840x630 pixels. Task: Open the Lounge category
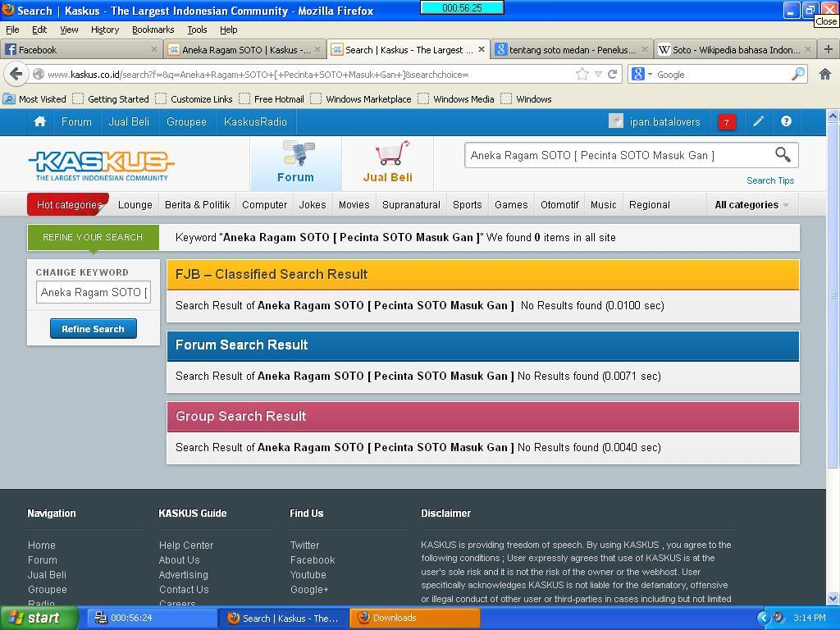[135, 204]
